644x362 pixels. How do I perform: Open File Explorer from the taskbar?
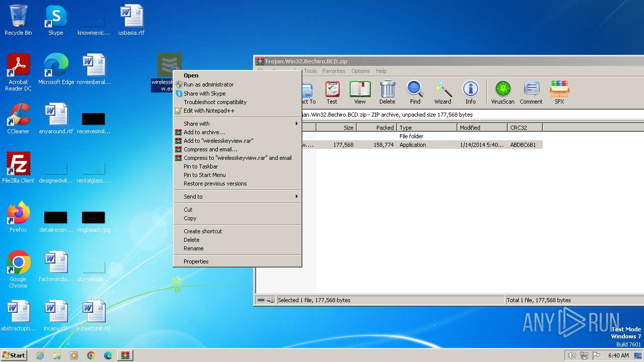57,355
